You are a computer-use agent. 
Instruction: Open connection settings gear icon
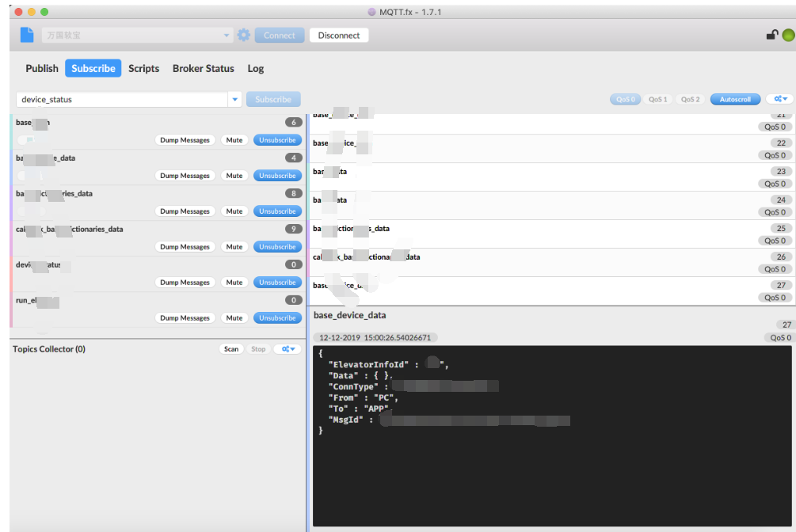pyautogui.click(x=244, y=35)
